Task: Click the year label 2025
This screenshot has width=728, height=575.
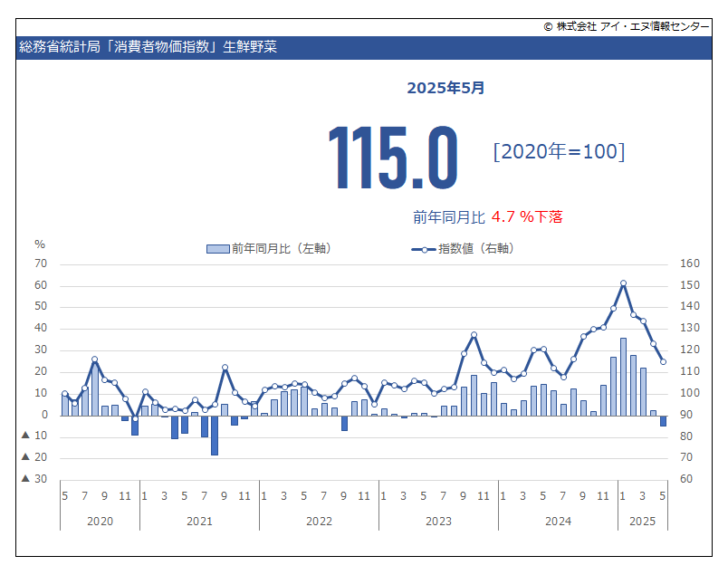Action: point(643,522)
